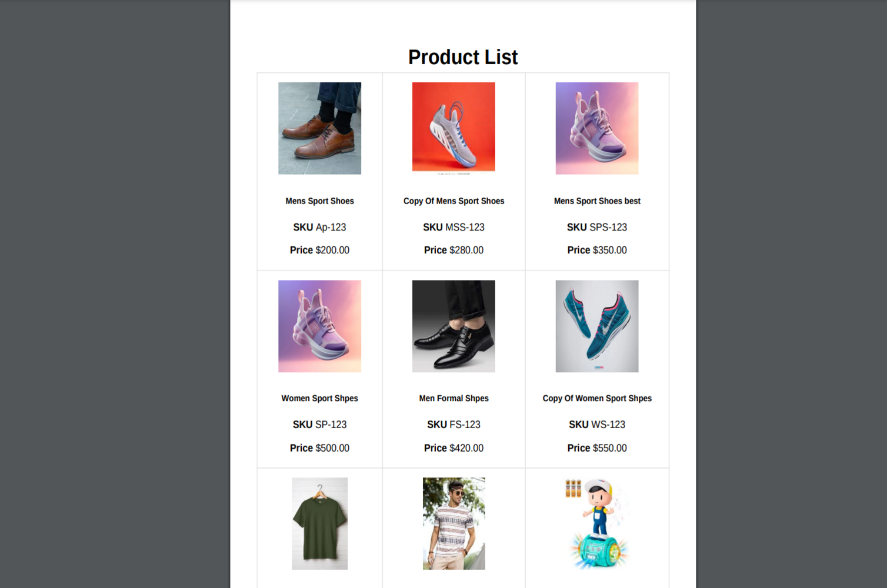This screenshot has height=588, width=887.
Task: Select the Copy Of Women Sport Shpes title
Action: click(x=597, y=399)
